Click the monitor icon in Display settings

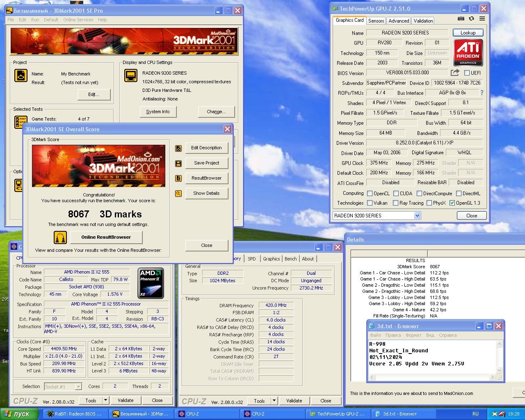pyautogui.click(x=131, y=75)
